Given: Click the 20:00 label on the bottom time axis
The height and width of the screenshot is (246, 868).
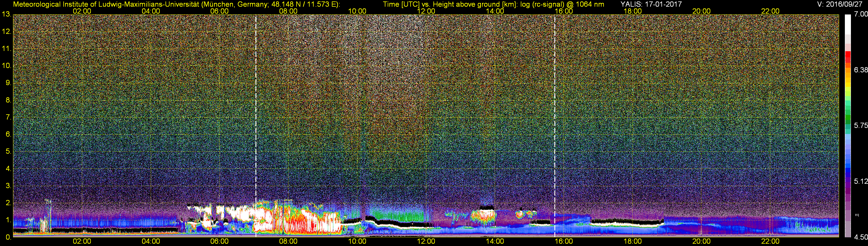Looking at the screenshot, I should pos(702,242).
